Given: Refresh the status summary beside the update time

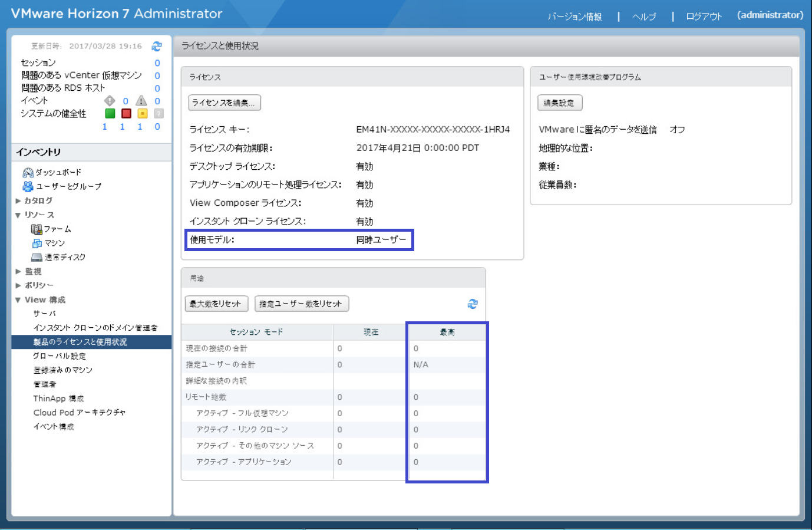Looking at the screenshot, I should click(x=157, y=46).
